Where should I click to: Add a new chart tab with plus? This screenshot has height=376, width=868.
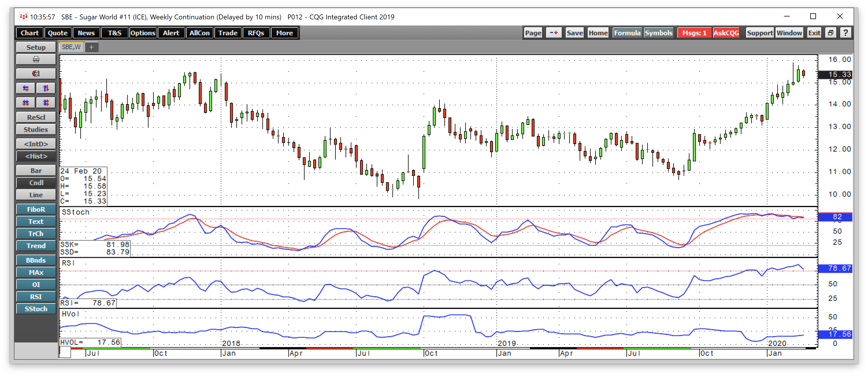click(91, 47)
